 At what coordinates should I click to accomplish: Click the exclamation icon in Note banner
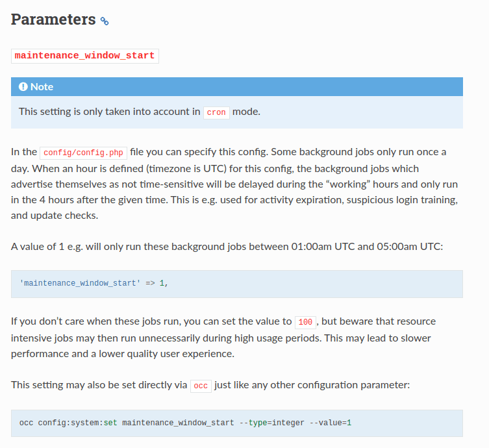23,86
